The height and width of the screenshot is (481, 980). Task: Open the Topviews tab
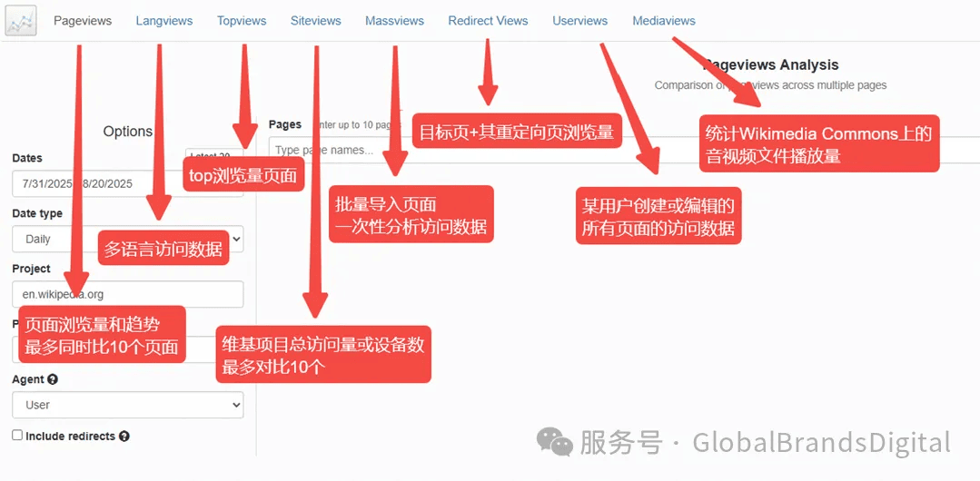(242, 21)
